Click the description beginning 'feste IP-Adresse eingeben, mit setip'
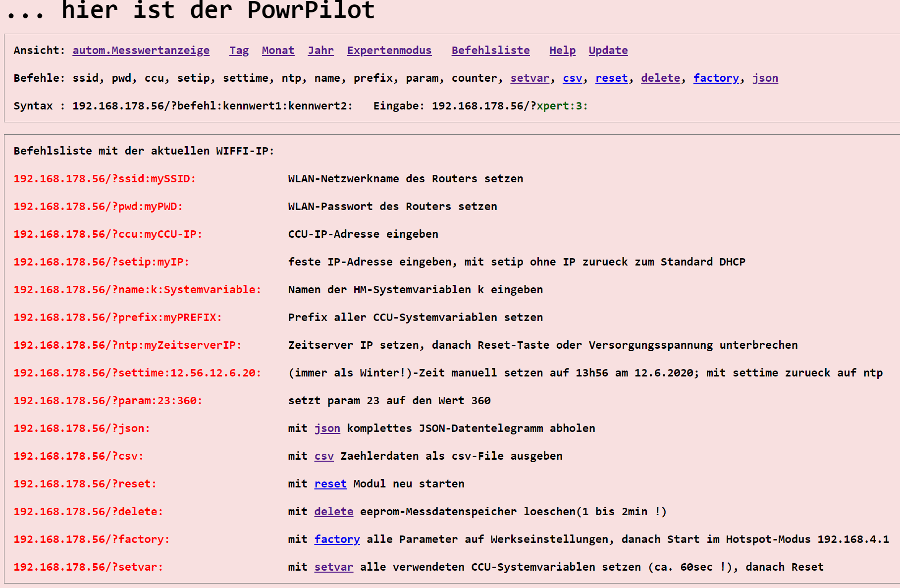 coord(517,262)
